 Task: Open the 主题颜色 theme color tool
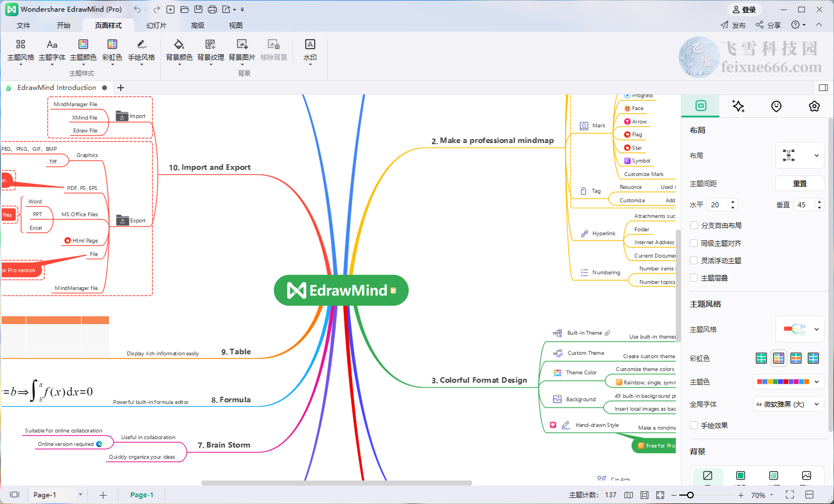pos(83,52)
